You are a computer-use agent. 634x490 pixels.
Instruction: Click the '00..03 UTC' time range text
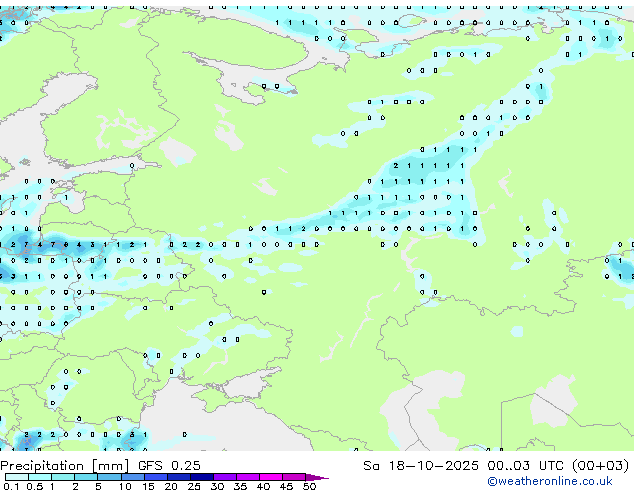pyautogui.click(x=525, y=466)
